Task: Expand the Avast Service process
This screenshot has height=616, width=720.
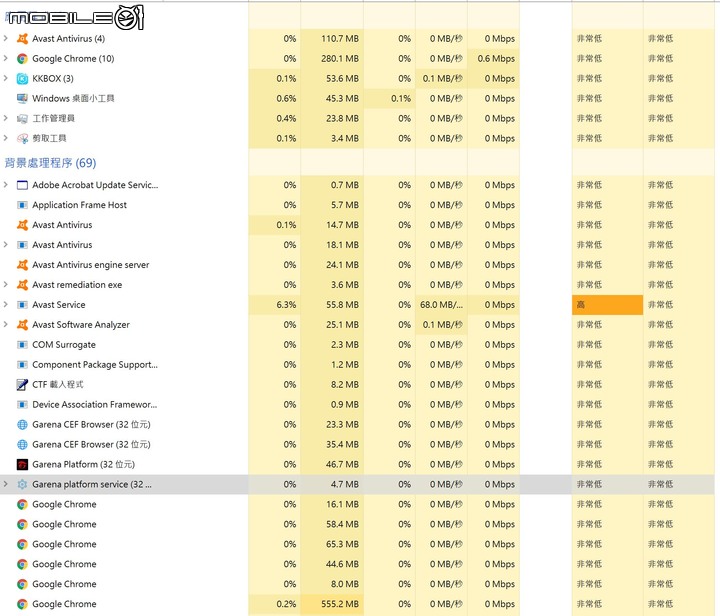Action: click(x=6, y=304)
